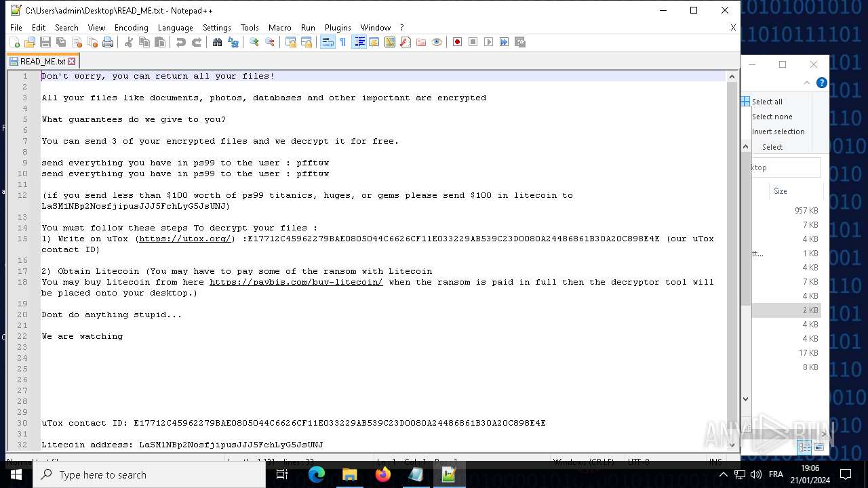The height and width of the screenshot is (488, 868).
Task: Click the Explorer search box
Action: click(x=786, y=167)
